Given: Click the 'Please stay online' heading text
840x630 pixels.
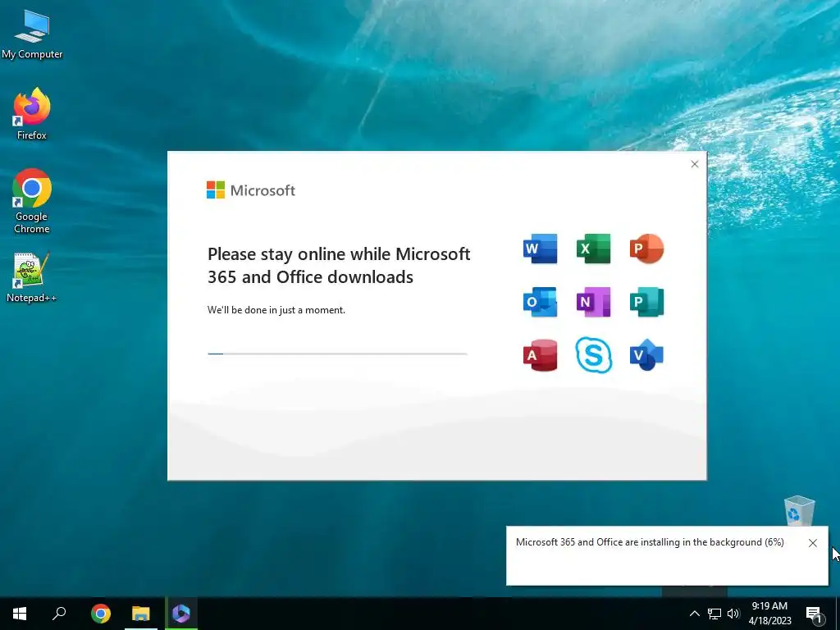Looking at the screenshot, I should [x=339, y=265].
